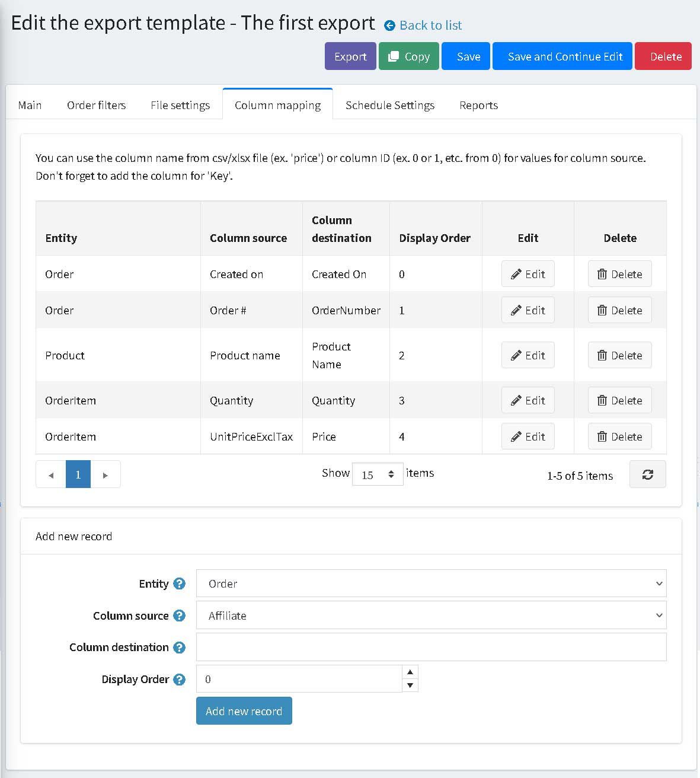Increase Display Order value
This screenshot has width=700, height=778.
pyautogui.click(x=410, y=672)
